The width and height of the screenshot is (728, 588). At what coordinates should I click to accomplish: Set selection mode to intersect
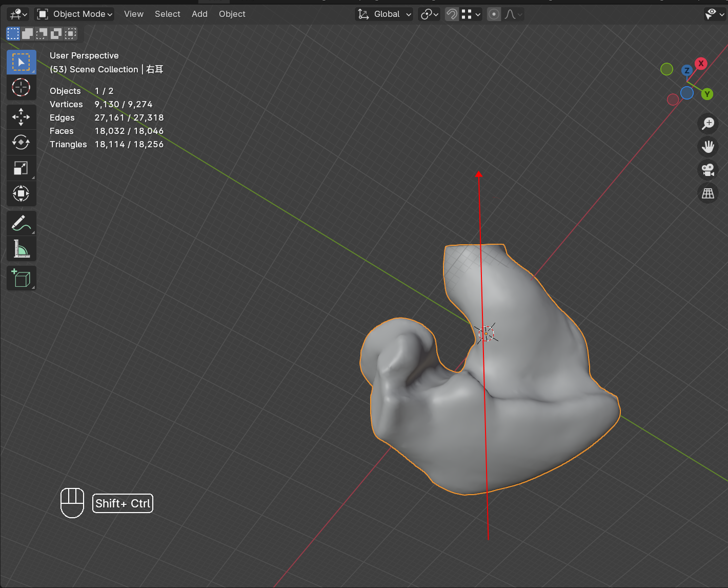[70, 34]
